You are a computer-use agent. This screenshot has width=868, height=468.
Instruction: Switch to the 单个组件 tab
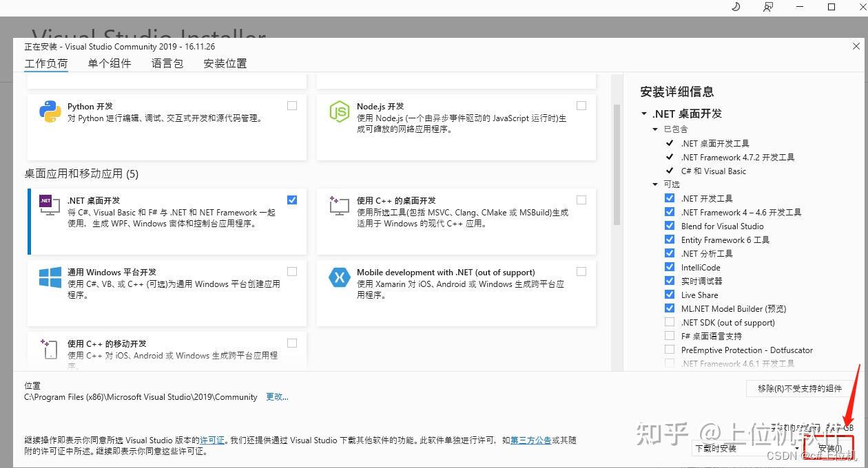click(109, 63)
